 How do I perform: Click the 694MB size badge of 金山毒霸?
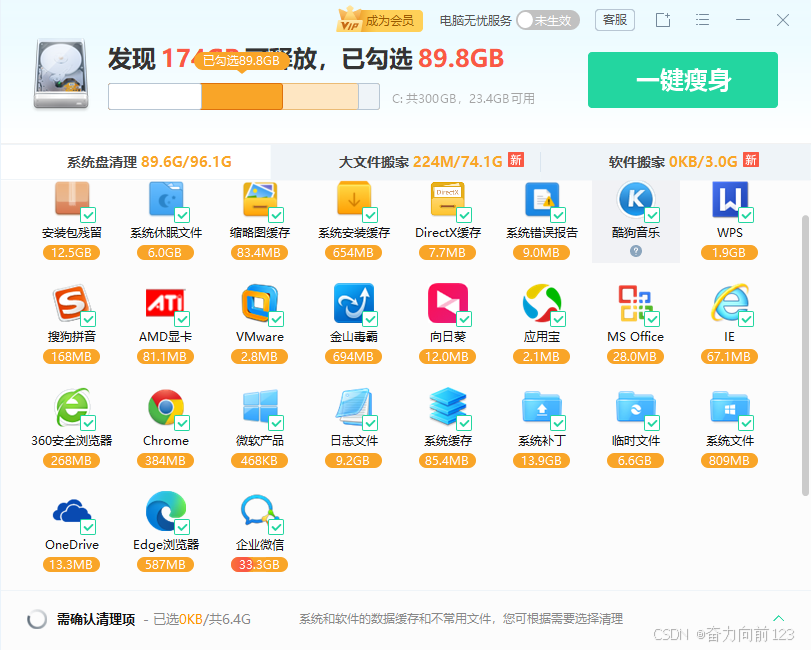(353, 357)
